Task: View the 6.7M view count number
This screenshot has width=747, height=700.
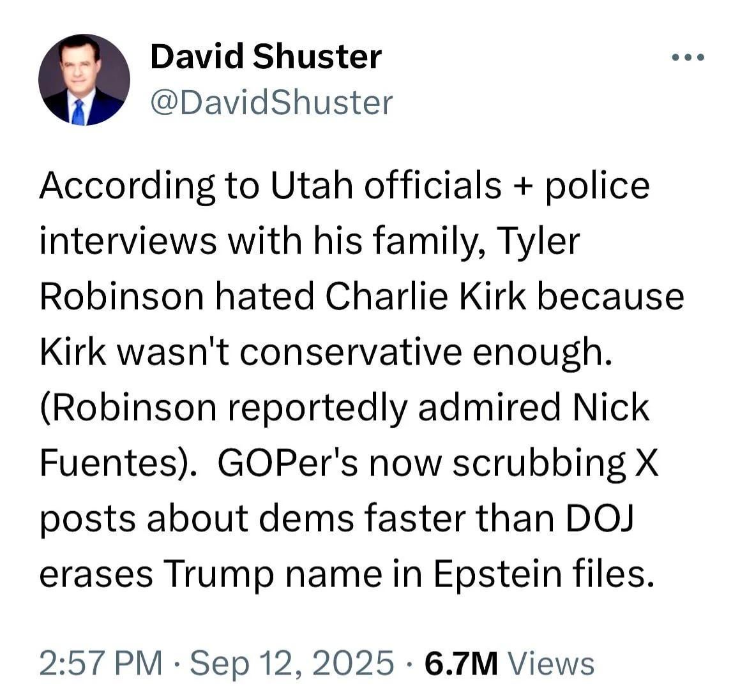Action: point(461,662)
